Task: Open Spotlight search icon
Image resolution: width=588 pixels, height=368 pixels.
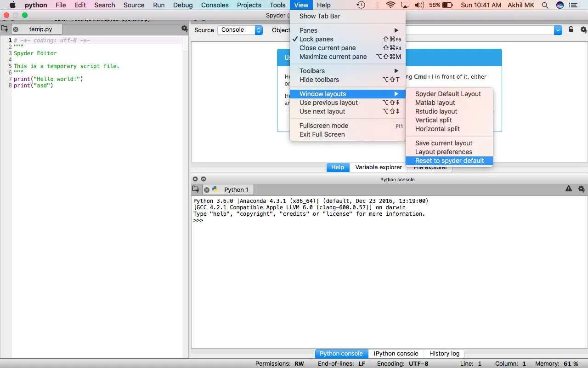Action: coord(545,5)
